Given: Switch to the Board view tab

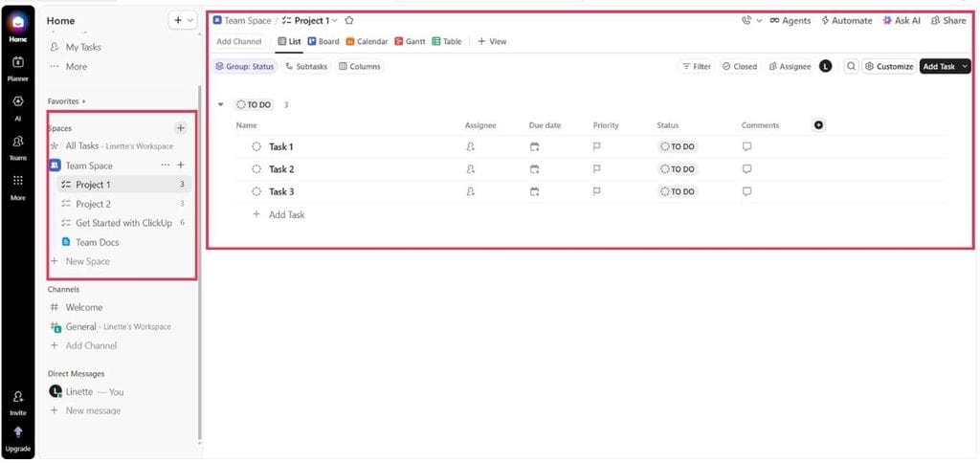Looking at the screenshot, I should pyautogui.click(x=323, y=42).
